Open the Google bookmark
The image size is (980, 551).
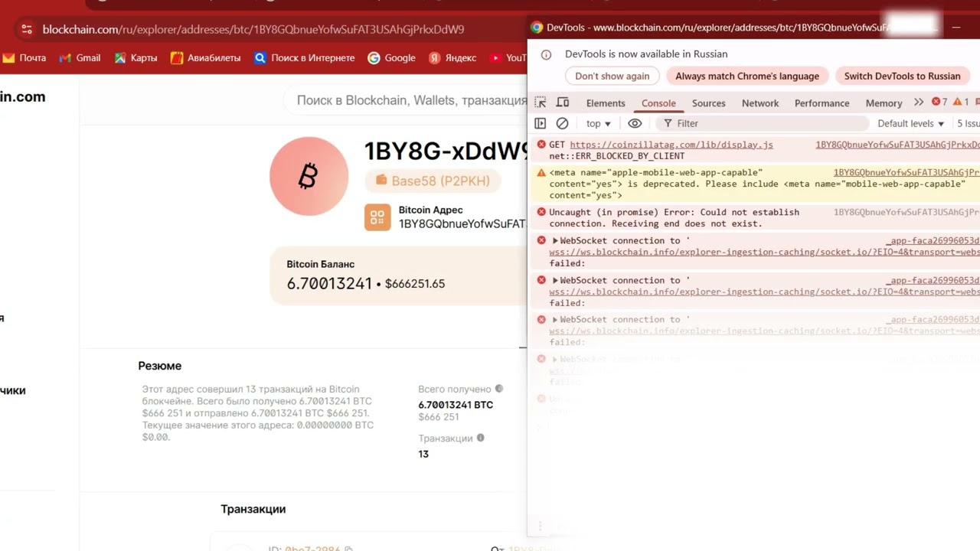click(391, 57)
